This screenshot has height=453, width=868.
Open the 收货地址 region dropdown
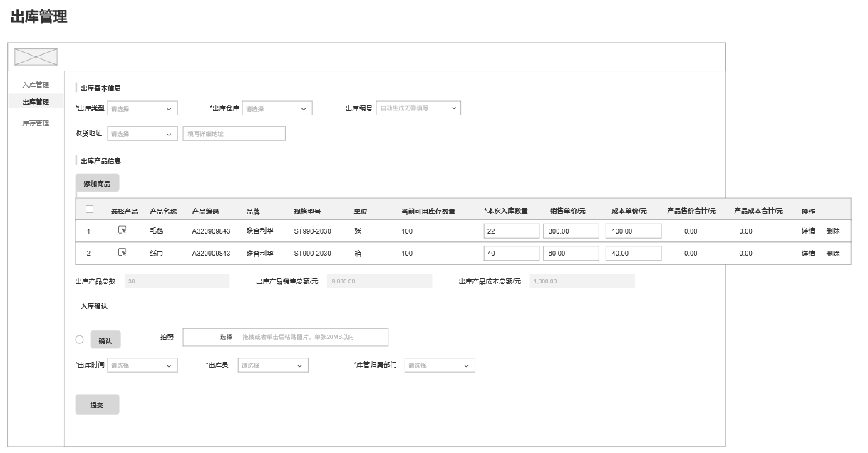142,133
